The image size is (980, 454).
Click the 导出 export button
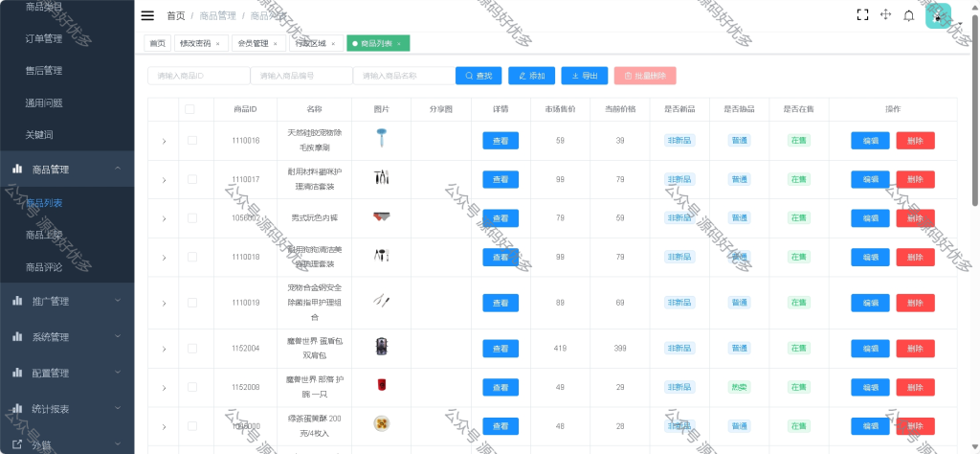pyautogui.click(x=585, y=76)
